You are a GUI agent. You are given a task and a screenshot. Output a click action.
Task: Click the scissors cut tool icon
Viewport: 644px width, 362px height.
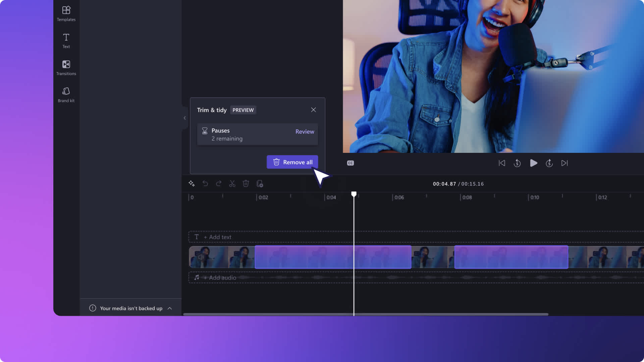pyautogui.click(x=232, y=183)
